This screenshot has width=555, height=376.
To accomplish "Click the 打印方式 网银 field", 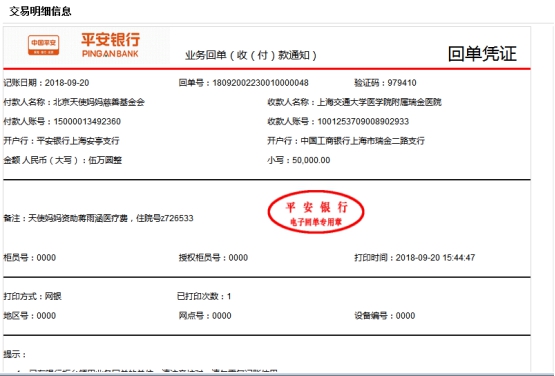I will click(x=33, y=296).
